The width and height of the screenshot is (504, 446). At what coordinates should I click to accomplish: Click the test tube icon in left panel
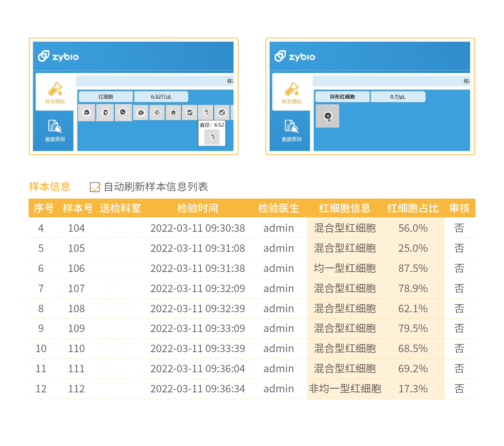click(x=55, y=89)
